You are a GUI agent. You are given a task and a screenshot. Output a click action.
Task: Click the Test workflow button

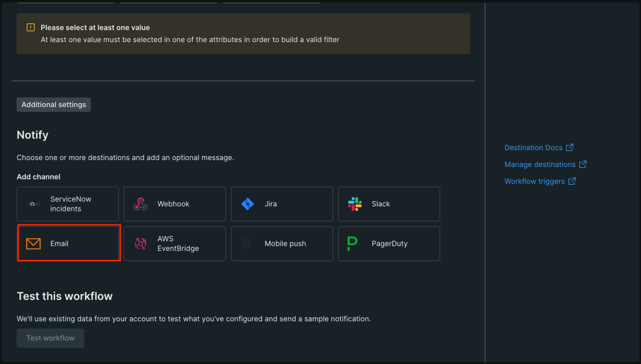pos(50,338)
